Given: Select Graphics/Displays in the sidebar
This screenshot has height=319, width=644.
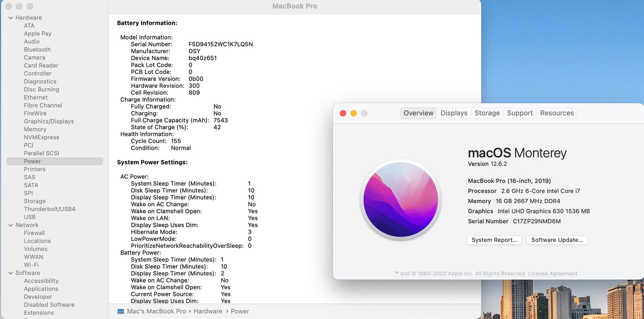Looking at the screenshot, I should (x=49, y=121).
